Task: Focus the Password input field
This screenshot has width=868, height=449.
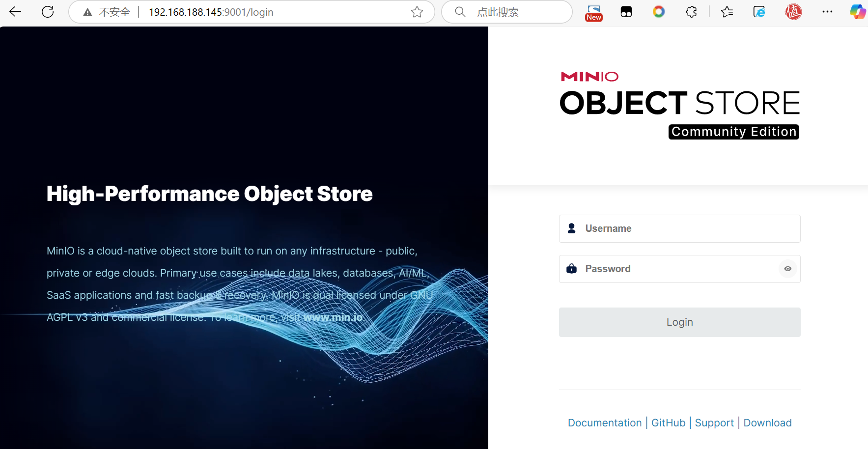Action: (x=680, y=269)
